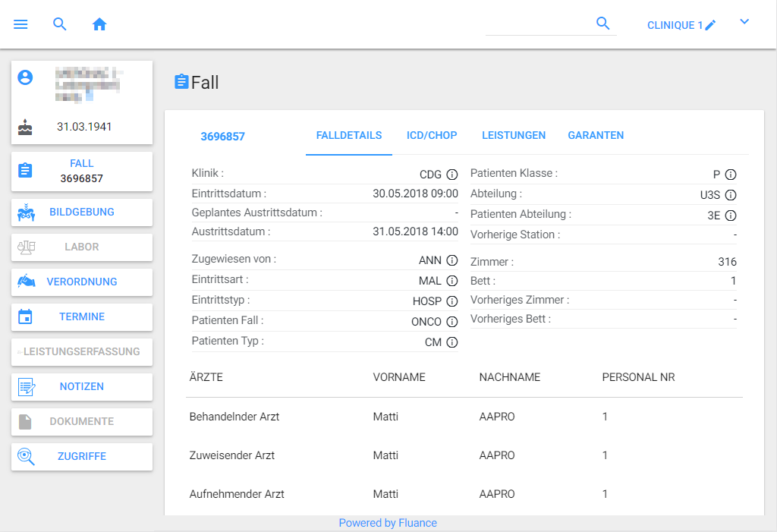Viewport: 777px width, 532px height.
Task: Edit clinic using the pencil icon
Action: pos(711,25)
